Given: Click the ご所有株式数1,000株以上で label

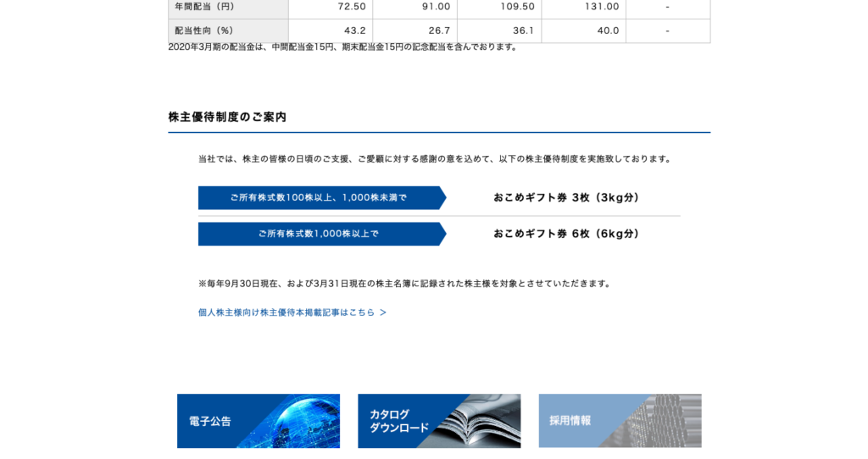Looking at the screenshot, I should click(322, 234).
